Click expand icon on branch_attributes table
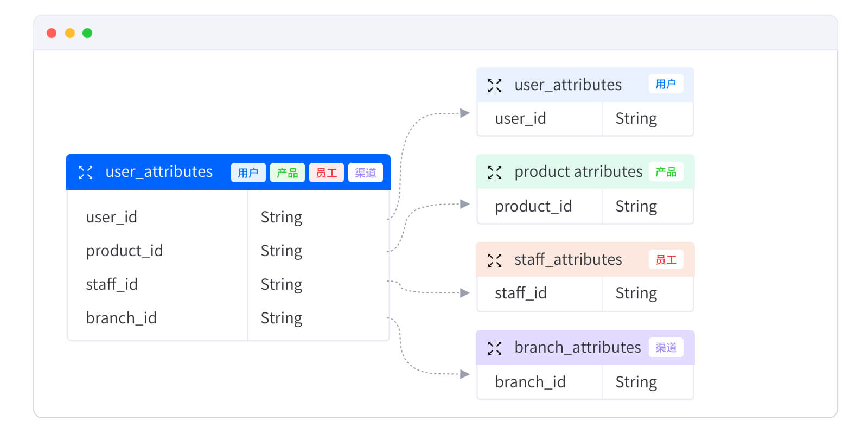 click(x=495, y=348)
